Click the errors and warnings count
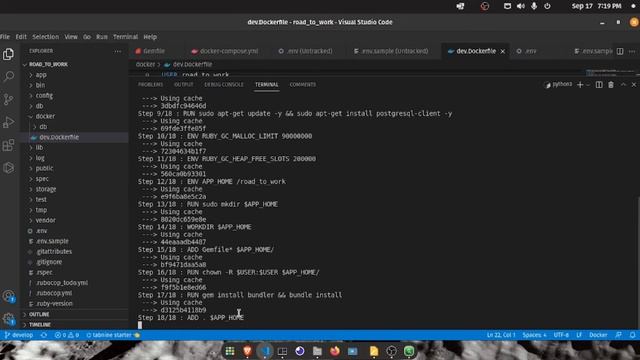640x360 pixels. pyautogui.click(x=67, y=335)
